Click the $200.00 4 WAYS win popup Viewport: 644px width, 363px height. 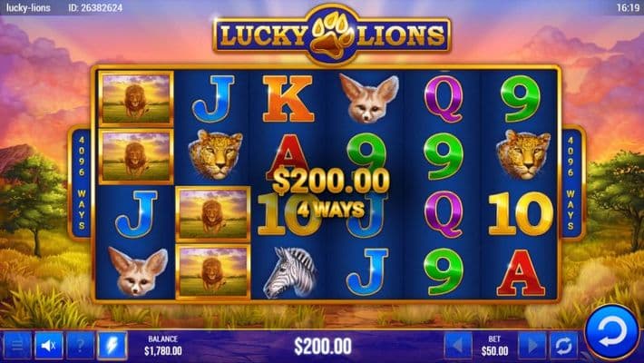331,192
